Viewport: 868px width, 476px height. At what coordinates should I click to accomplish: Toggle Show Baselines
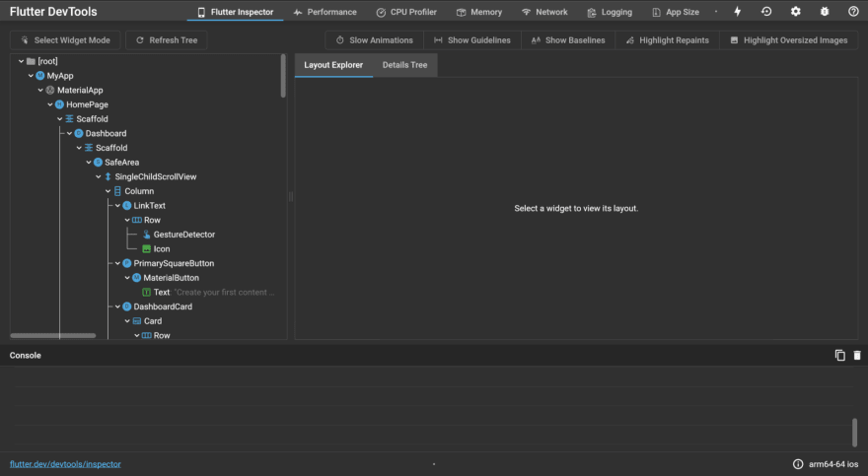(x=568, y=40)
